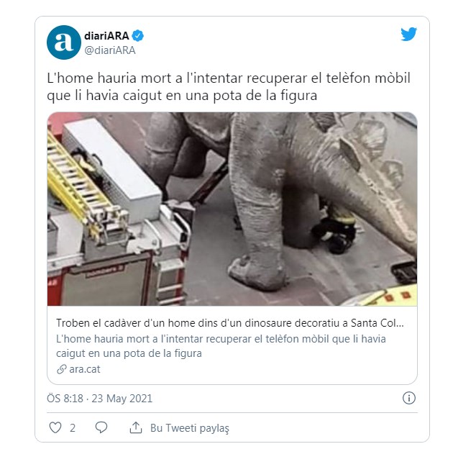Select "Bu Tweeti paylaş" share label
Screen dimensions: 476x467
tap(190, 428)
